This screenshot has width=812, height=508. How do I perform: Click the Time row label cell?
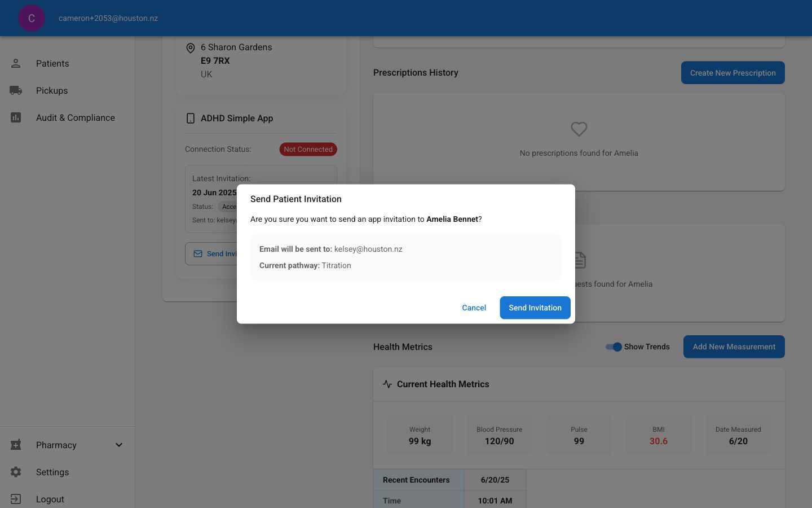coord(418,500)
